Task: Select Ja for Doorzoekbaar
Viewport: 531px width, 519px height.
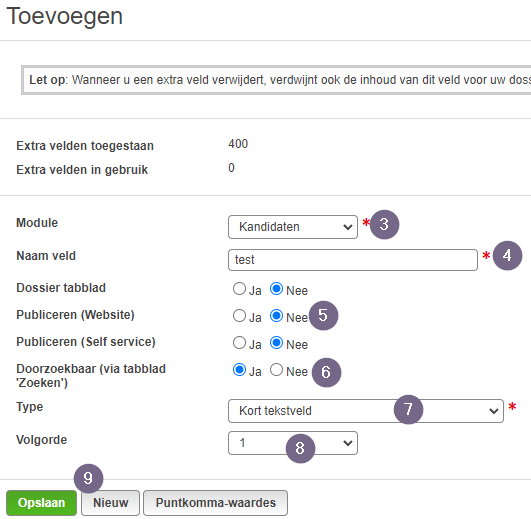Action: point(239,370)
